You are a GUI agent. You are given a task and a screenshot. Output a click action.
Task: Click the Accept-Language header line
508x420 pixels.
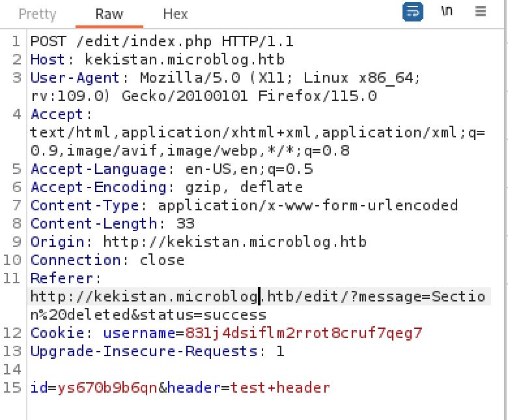point(172,170)
